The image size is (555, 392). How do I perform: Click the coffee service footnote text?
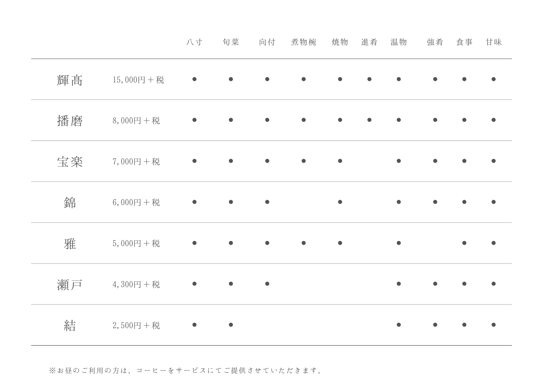(x=185, y=371)
